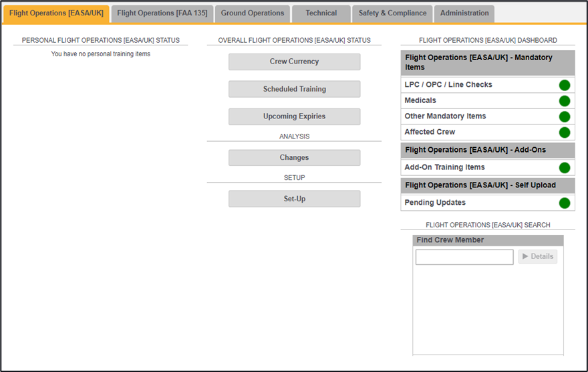Click the Details button in crew search

538,256
